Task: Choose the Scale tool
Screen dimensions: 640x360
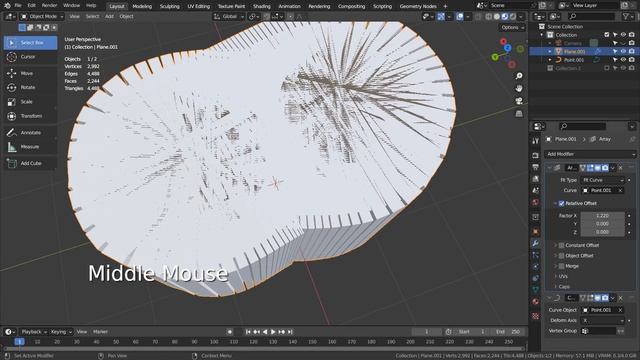Action: 30,102
